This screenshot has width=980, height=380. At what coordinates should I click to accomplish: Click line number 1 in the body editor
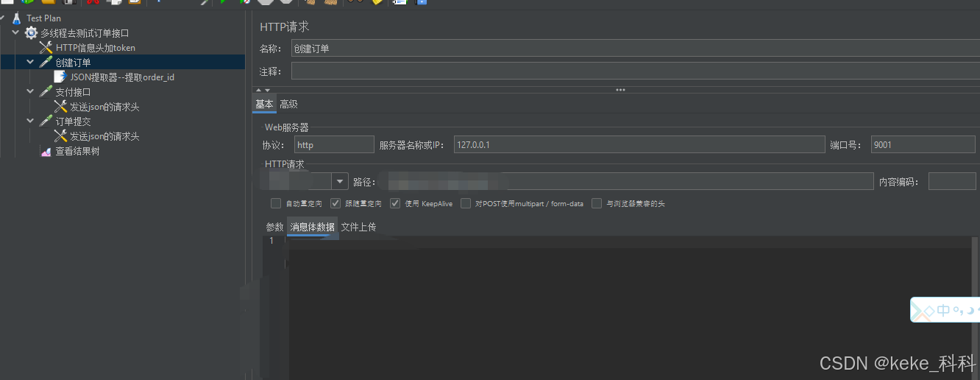271,241
